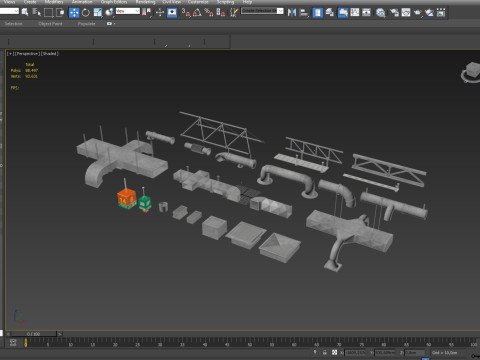Click the Render Production teapot icon

coord(418,12)
